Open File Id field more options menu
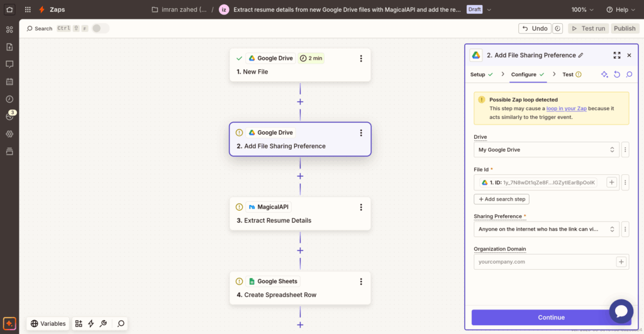 pyautogui.click(x=625, y=182)
